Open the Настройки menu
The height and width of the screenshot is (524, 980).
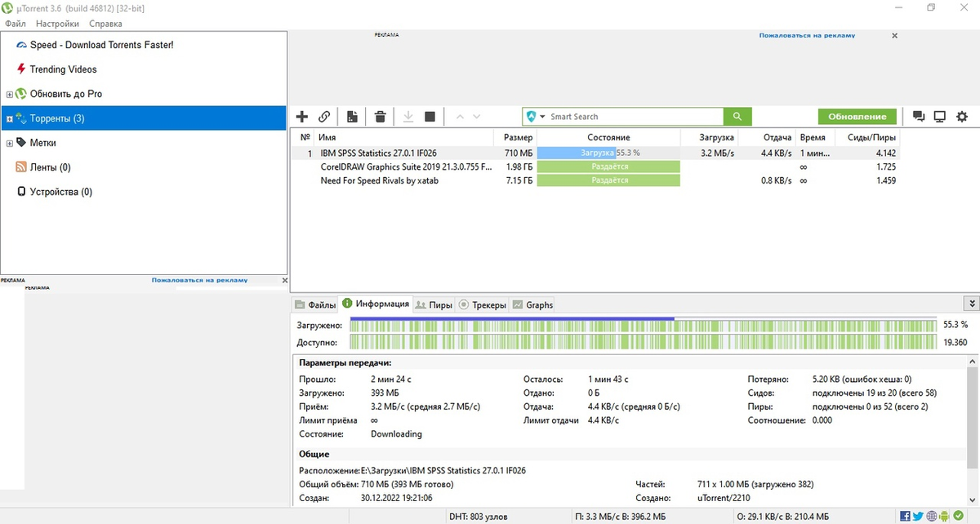coord(57,24)
